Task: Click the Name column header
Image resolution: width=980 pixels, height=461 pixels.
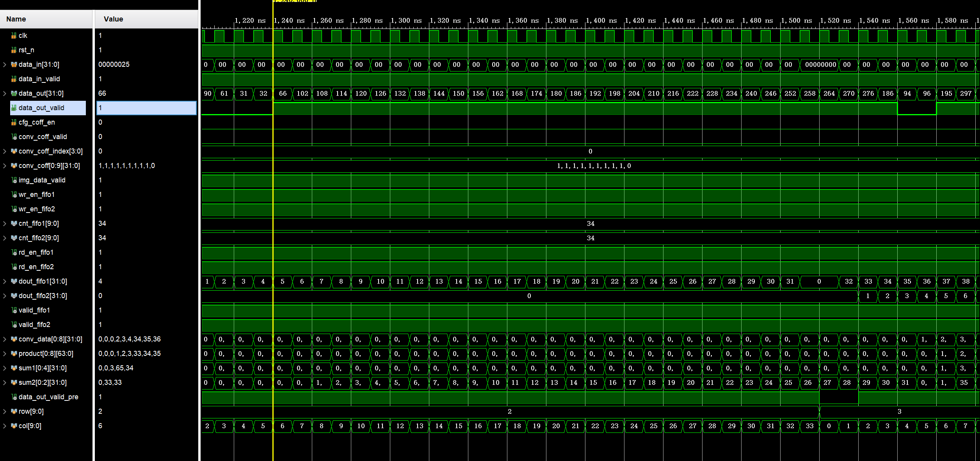Action: (16, 19)
